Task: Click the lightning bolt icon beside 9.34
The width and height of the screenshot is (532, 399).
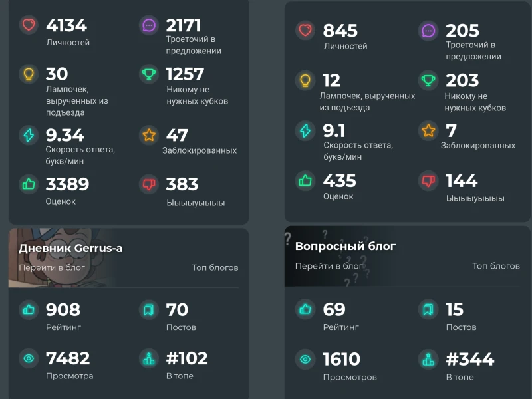Action: tap(29, 135)
